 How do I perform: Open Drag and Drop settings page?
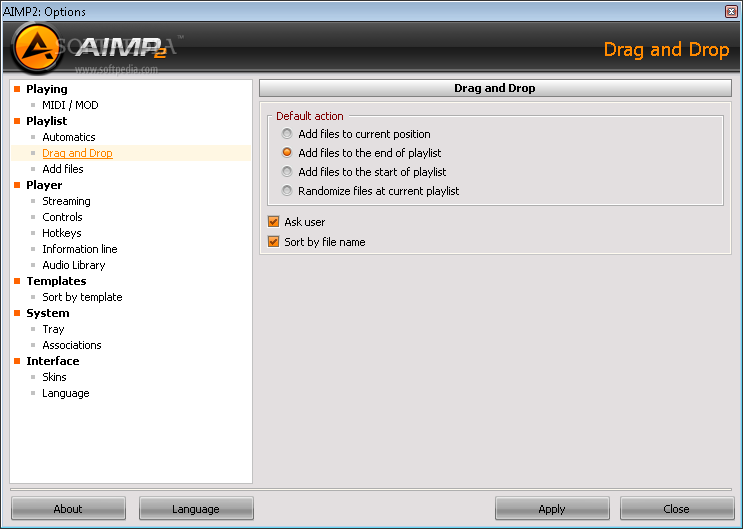click(x=77, y=153)
